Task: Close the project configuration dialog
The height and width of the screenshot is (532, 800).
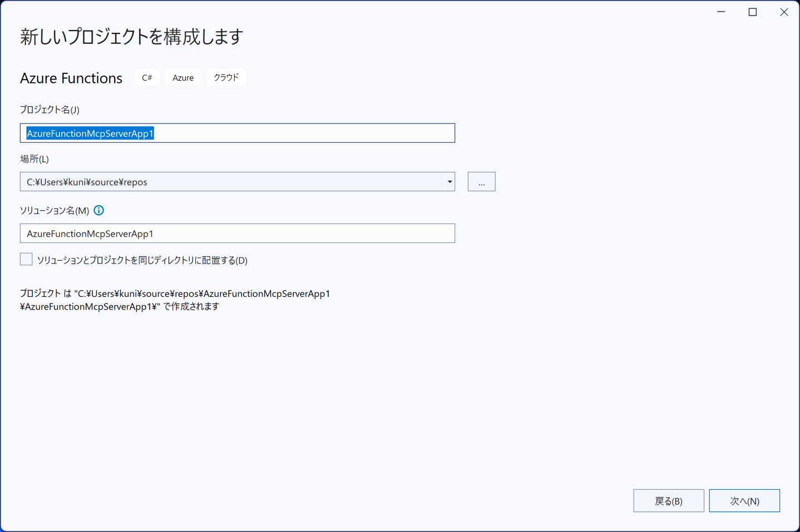Action: coord(784,12)
